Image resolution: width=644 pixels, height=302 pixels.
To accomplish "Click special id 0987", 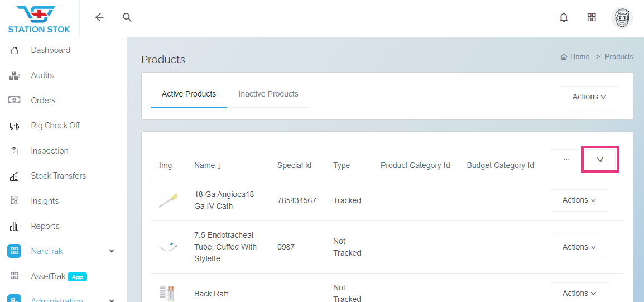I will click(x=286, y=247).
